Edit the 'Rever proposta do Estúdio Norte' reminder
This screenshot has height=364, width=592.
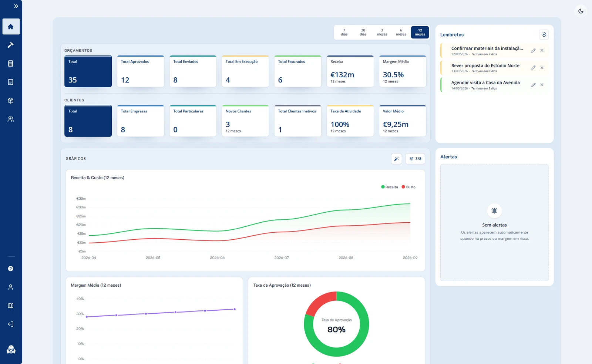coord(534,68)
